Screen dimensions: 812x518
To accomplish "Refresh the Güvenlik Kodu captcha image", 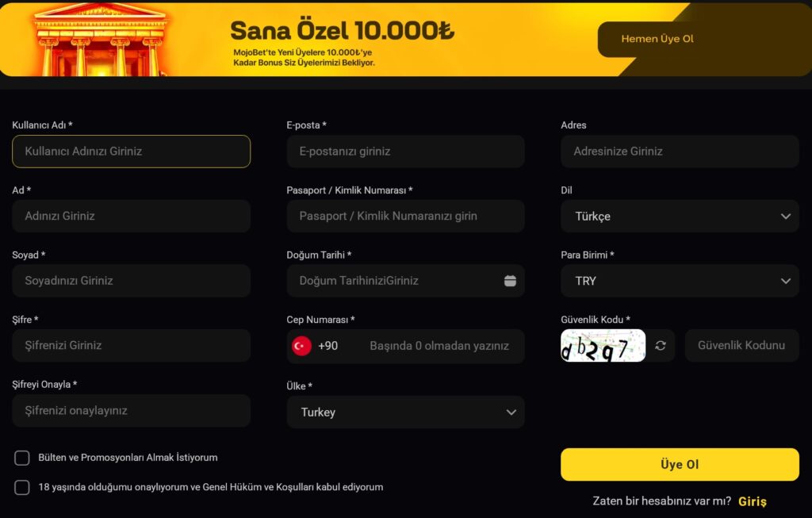I will coord(659,345).
